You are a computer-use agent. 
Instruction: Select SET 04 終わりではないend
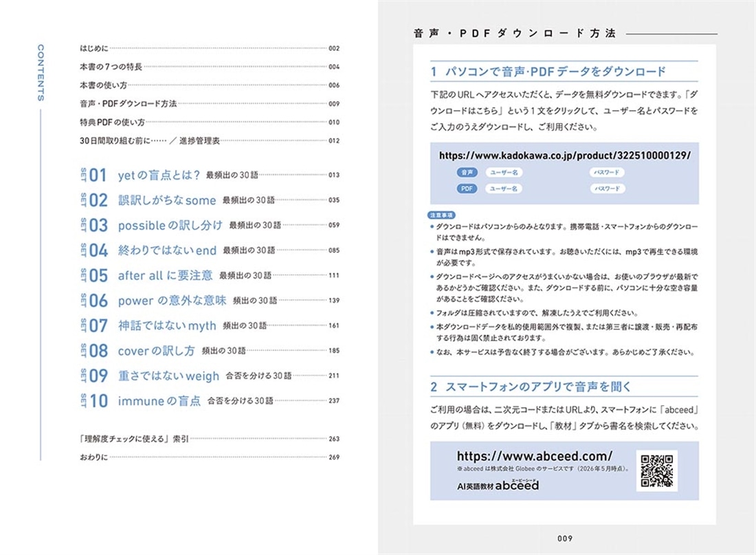pos(209,250)
